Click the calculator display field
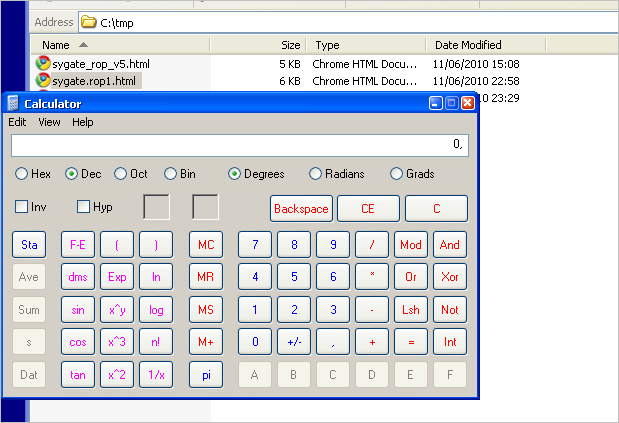This screenshot has width=619, height=423. (239, 146)
